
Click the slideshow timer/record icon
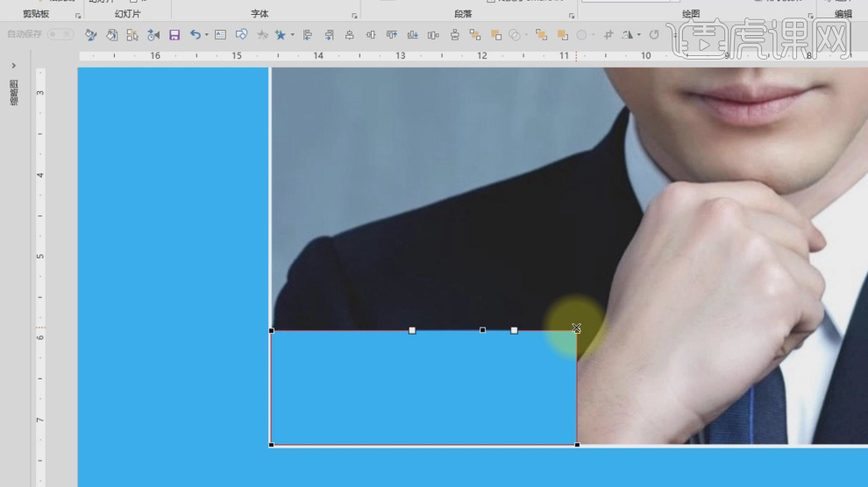[153, 35]
